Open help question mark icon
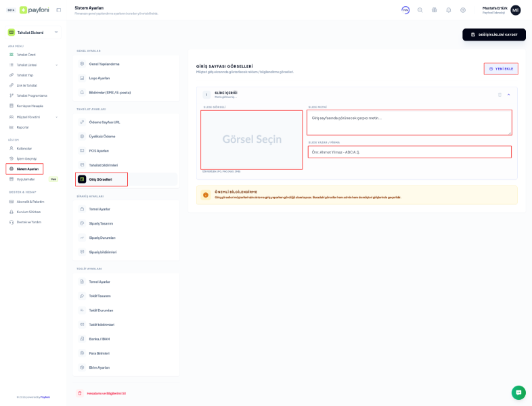Screen dimensions: 532x406 (463, 10)
